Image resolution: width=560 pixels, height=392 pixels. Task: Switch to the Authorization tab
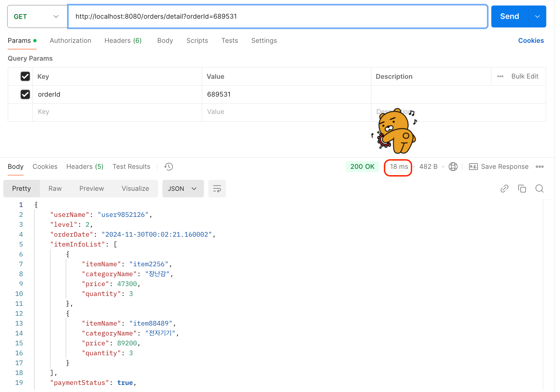(70, 41)
